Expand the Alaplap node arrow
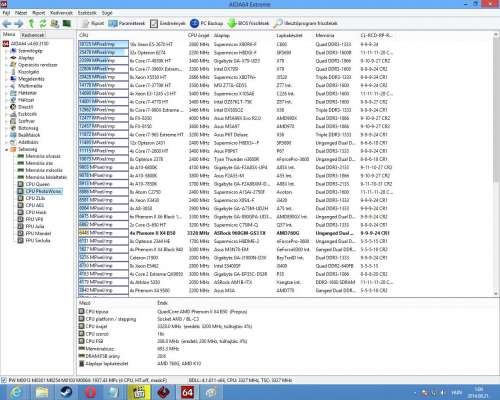This screenshot has height=400, width=500. coord(6,58)
